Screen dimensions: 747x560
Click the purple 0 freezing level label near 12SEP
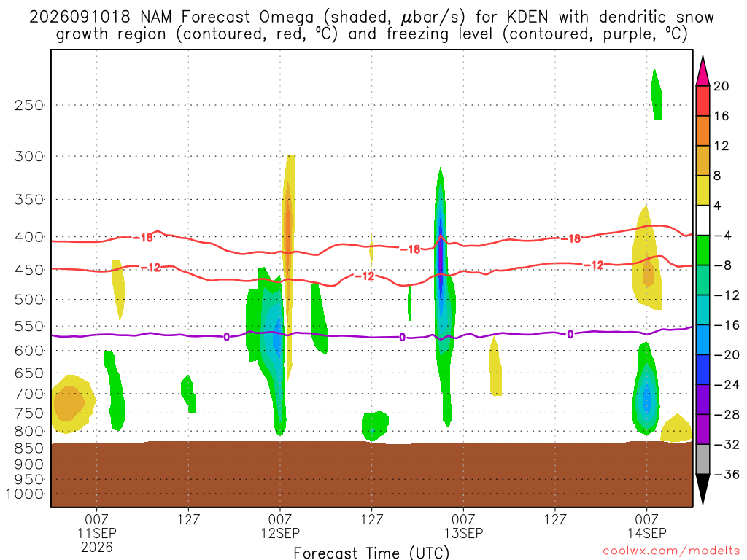226,337
